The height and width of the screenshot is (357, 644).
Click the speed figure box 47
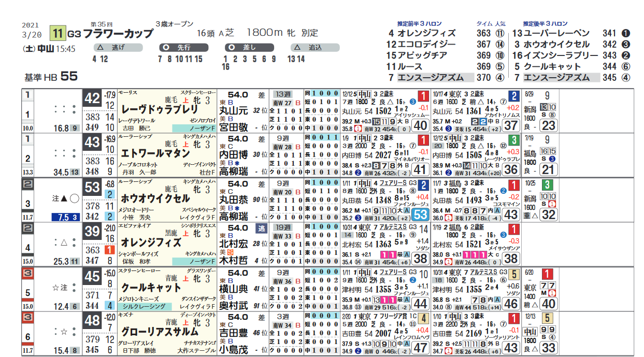[420, 348]
